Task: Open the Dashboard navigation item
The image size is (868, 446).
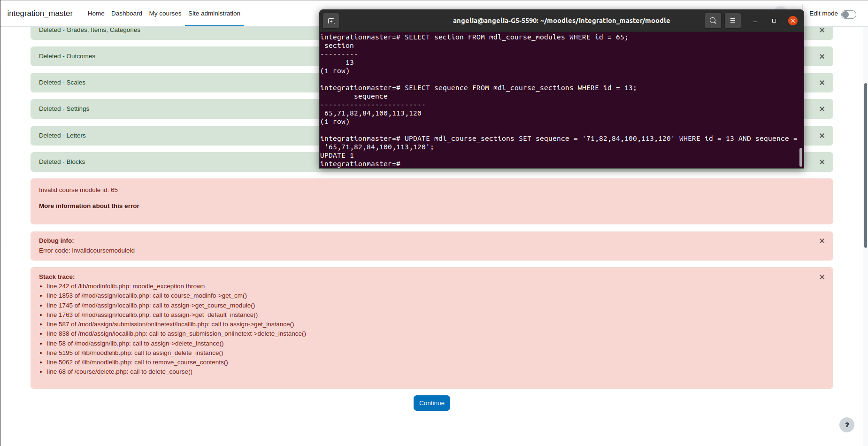Action: (127, 14)
